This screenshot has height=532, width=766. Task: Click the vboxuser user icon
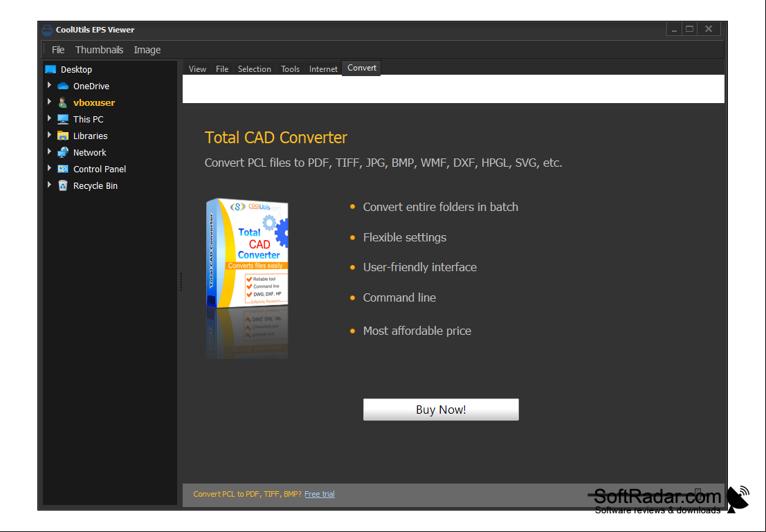tap(62, 102)
